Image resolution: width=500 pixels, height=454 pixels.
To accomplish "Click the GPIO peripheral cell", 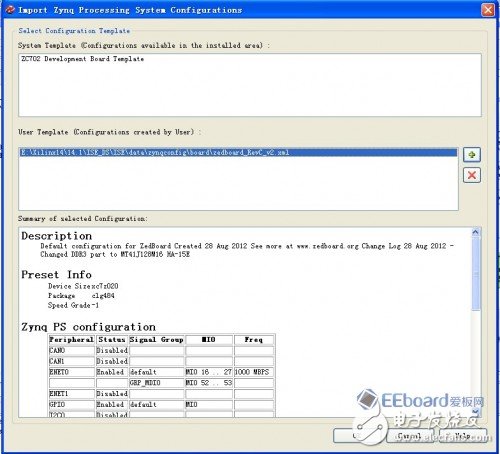I will [72, 404].
